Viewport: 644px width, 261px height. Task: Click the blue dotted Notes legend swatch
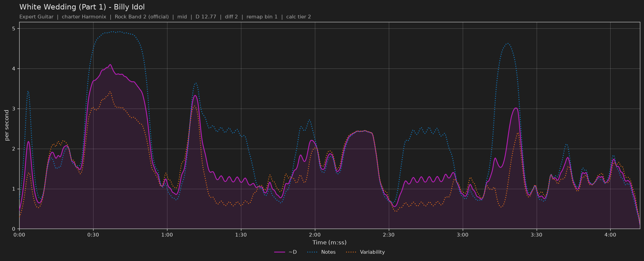(x=313, y=252)
